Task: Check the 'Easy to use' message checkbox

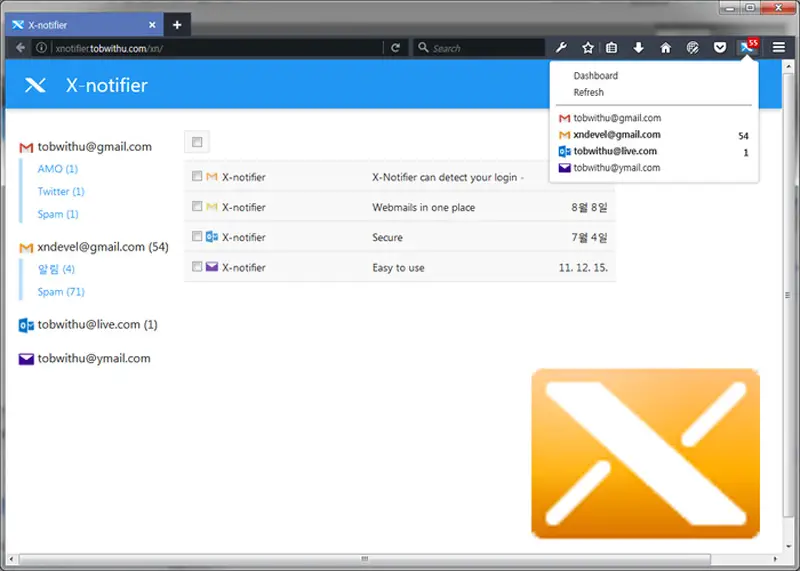Action: click(x=197, y=266)
